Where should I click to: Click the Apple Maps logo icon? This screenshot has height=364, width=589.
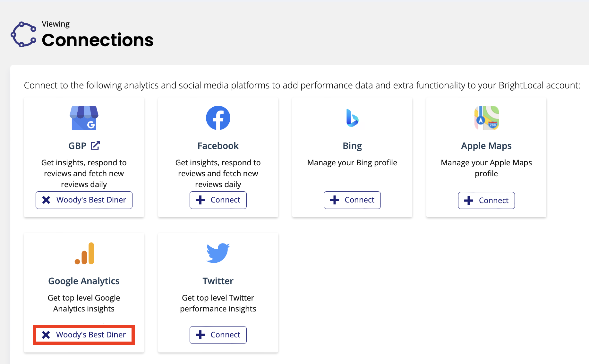pos(486,118)
